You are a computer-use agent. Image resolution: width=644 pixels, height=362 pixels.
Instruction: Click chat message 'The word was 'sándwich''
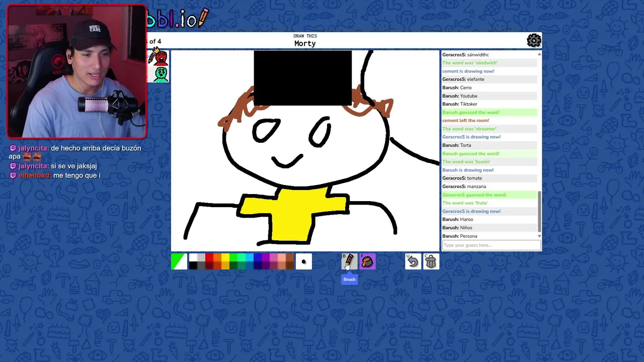pyautogui.click(x=470, y=63)
